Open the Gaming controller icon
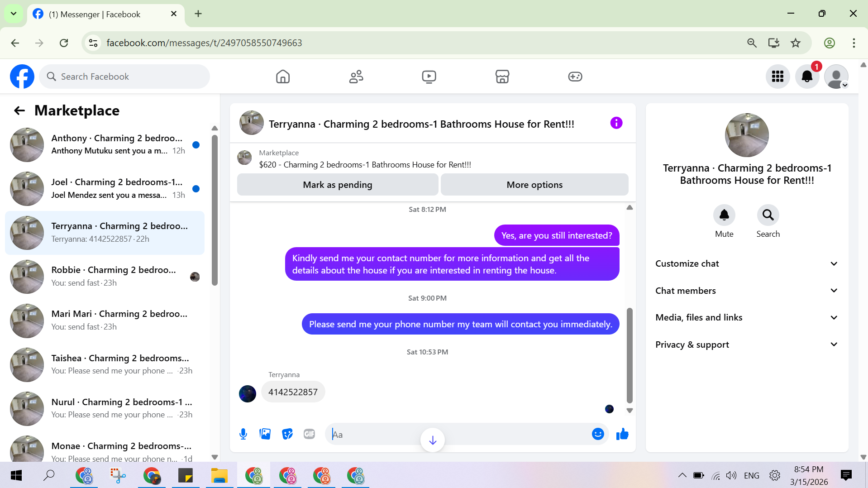This screenshot has height=488, width=868. pyautogui.click(x=575, y=77)
